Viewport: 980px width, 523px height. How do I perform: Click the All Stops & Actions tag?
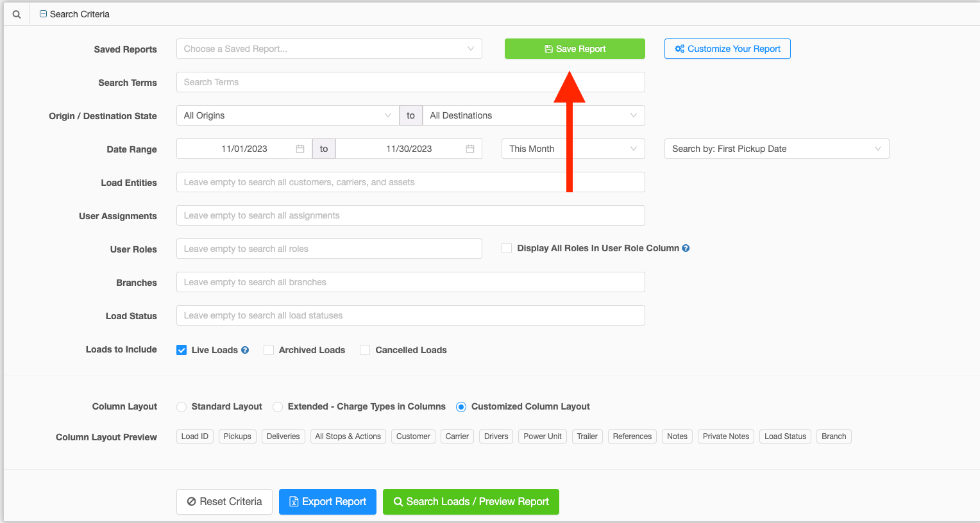pos(348,436)
